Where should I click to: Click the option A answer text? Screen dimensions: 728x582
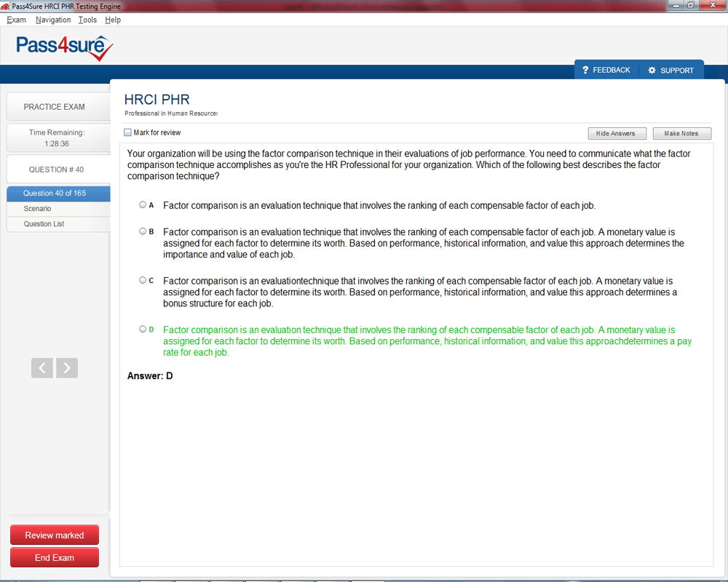379,206
